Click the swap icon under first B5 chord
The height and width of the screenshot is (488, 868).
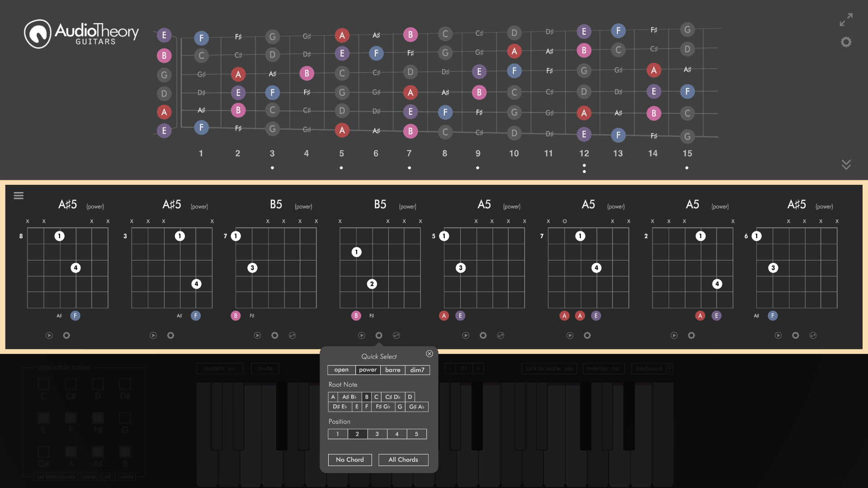(x=292, y=335)
